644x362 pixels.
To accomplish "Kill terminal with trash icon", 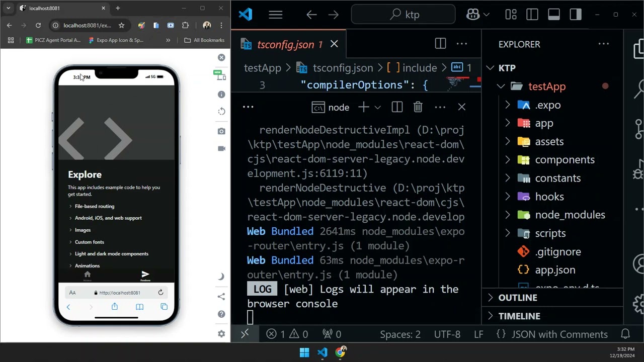I will 418,107.
